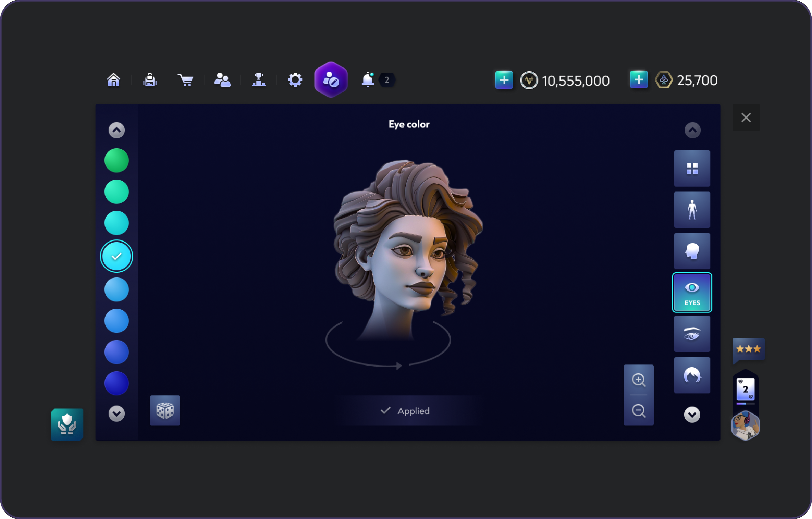
Task: Pick the medium blue eye color swatch
Action: (x=116, y=321)
